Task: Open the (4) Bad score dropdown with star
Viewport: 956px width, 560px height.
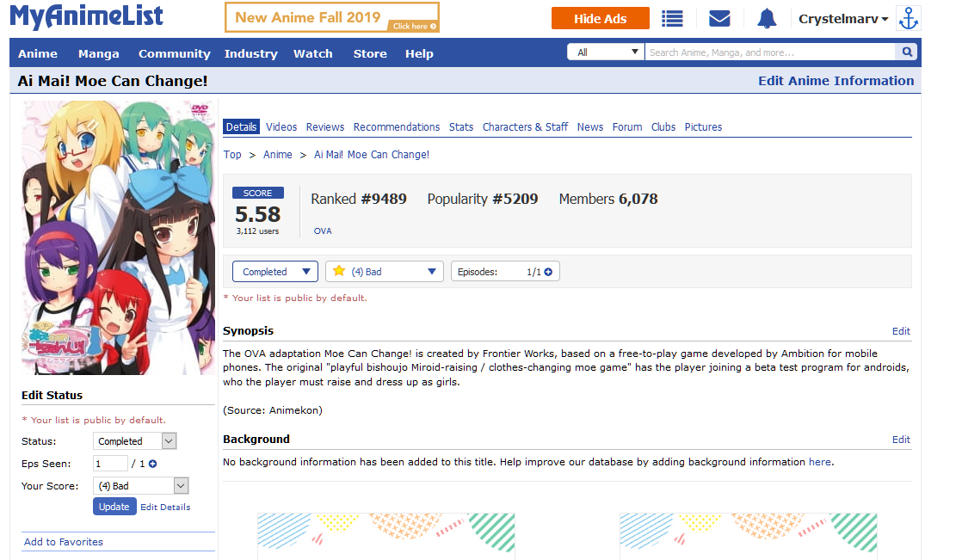Action: pyautogui.click(x=385, y=272)
